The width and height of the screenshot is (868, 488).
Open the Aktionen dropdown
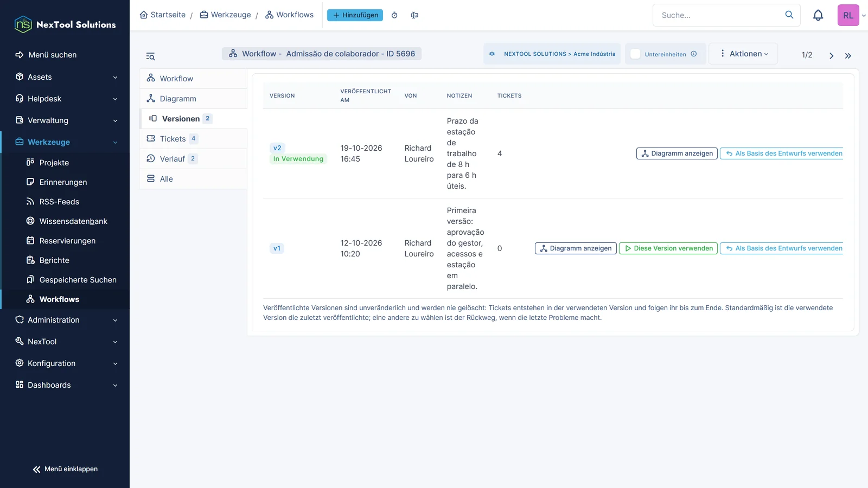743,54
